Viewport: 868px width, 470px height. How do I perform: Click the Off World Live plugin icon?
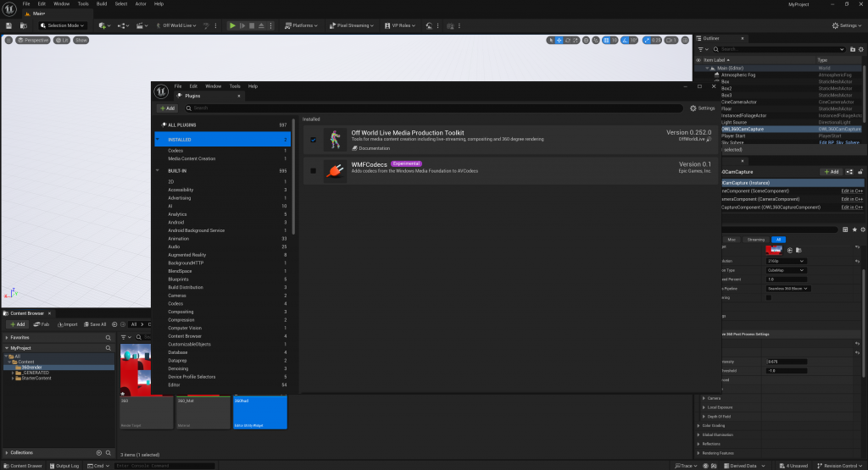335,140
